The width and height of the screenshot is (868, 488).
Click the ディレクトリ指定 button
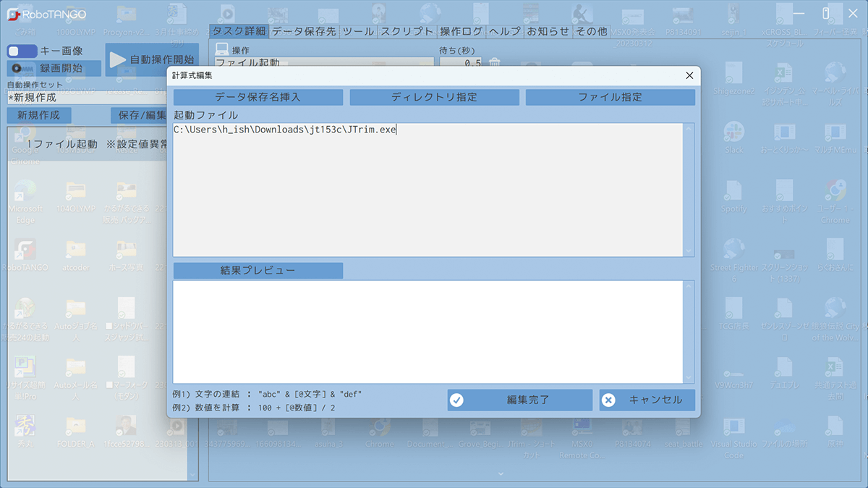coord(434,97)
